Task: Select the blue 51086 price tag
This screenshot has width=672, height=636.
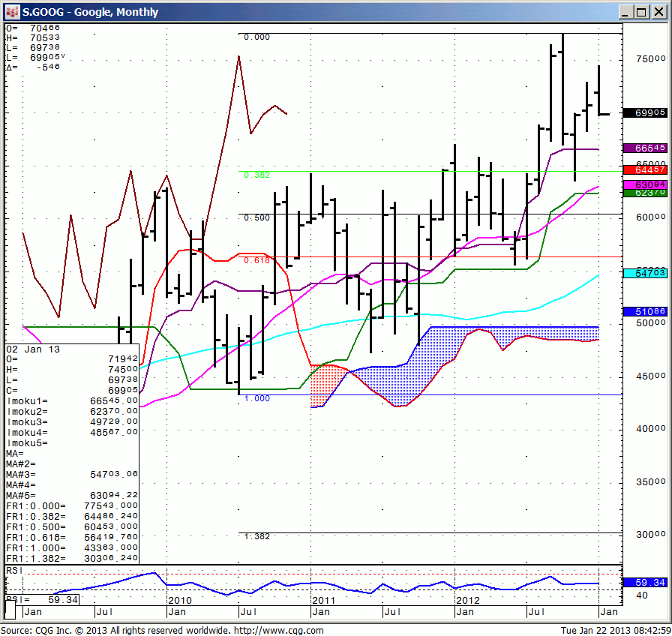Action: (645, 311)
